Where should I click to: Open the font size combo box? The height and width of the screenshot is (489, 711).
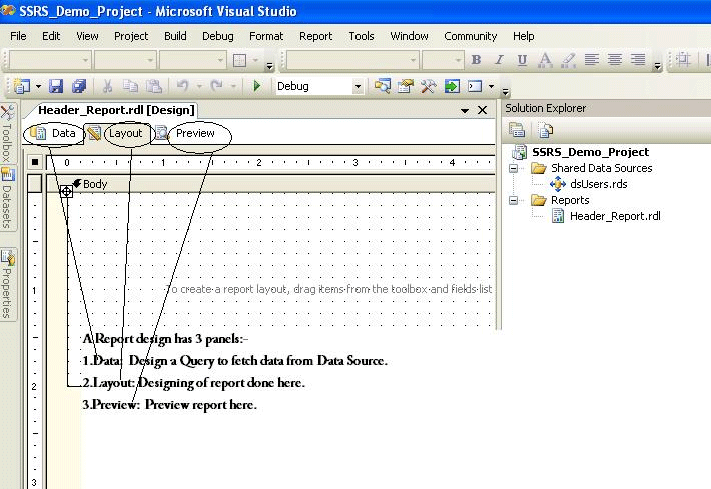pyautogui.click(x=443, y=60)
